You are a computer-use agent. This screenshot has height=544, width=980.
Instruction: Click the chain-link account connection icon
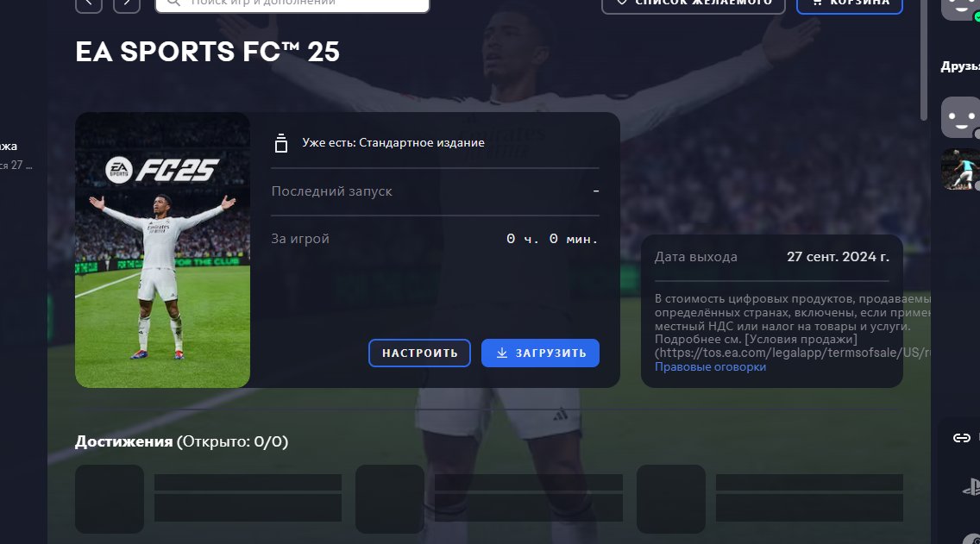click(961, 438)
